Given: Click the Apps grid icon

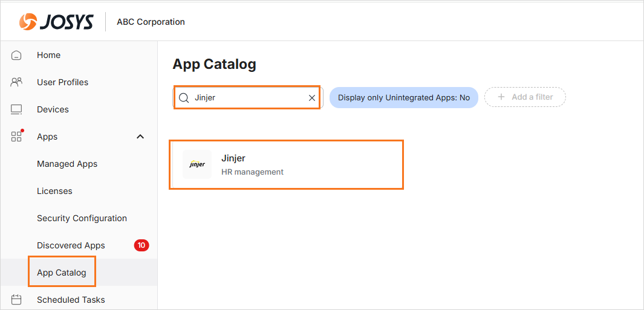Looking at the screenshot, I should [x=17, y=137].
